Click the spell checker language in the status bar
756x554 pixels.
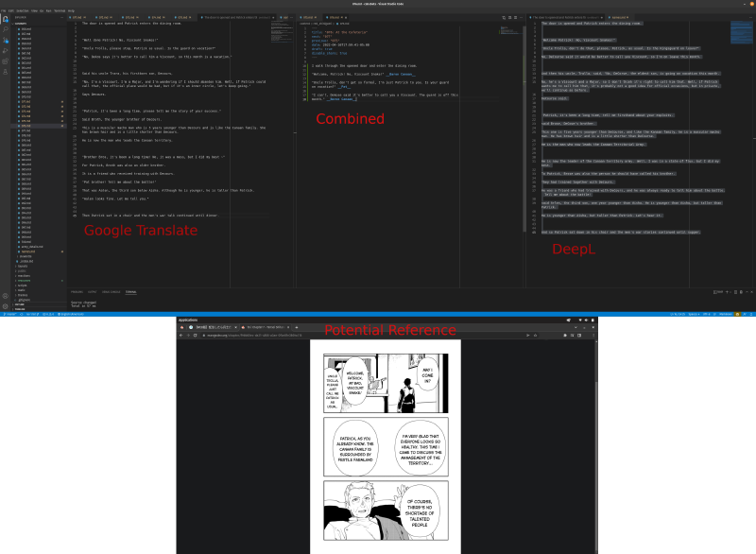72,315
